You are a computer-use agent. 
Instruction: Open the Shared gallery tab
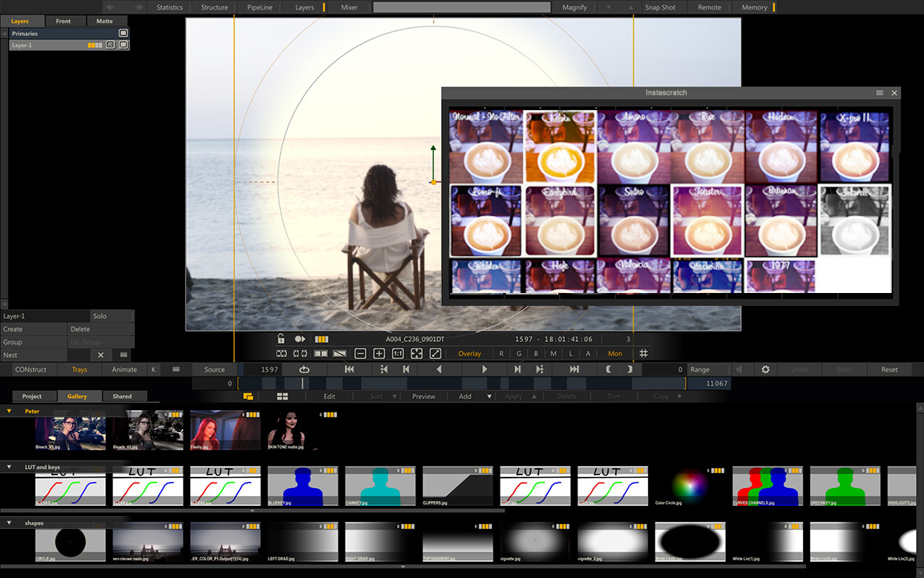pos(122,397)
